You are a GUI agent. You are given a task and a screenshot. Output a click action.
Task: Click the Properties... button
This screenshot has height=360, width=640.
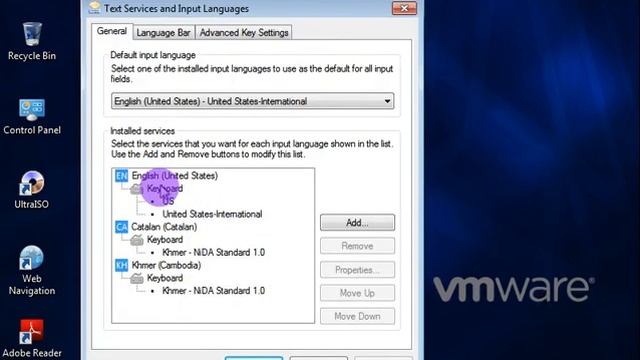(357, 270)
